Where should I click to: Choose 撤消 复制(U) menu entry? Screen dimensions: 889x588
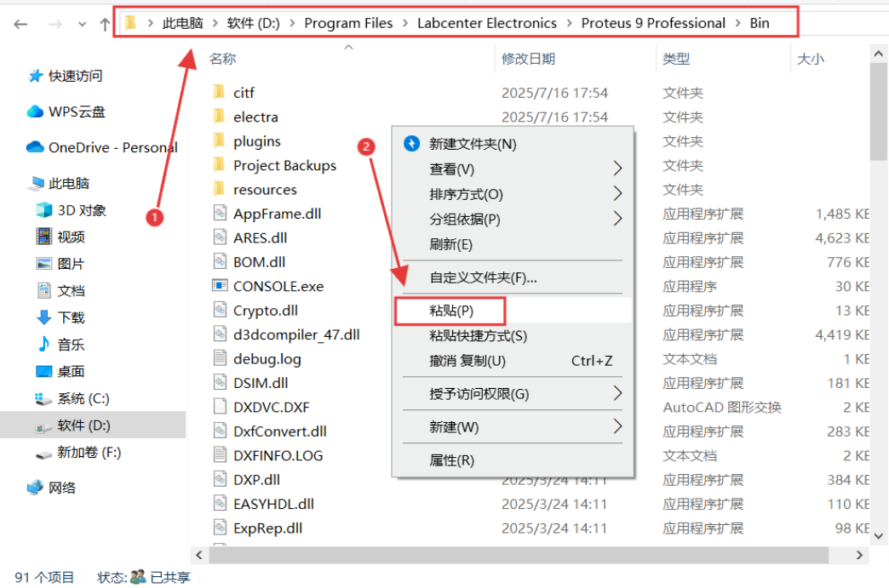[513, 360]
